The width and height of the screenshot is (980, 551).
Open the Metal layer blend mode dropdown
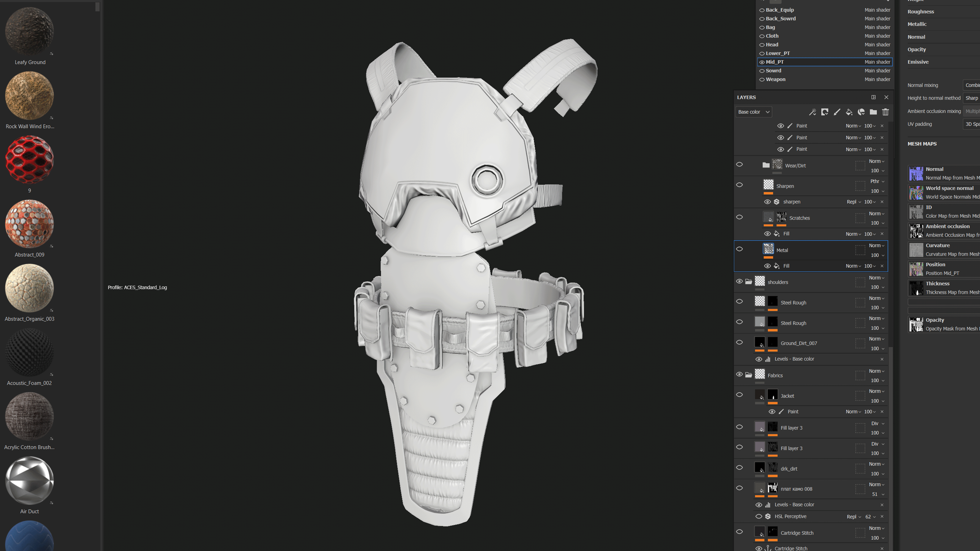(x=877, y=245)
